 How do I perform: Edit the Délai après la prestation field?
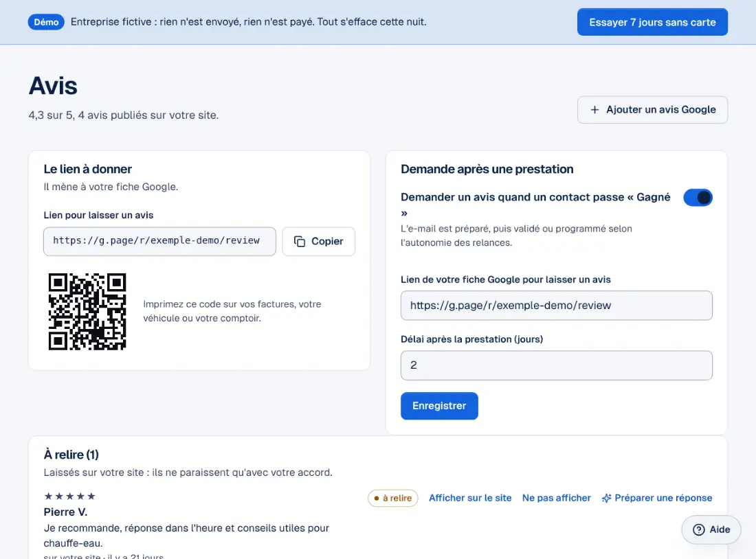[557, 365]
